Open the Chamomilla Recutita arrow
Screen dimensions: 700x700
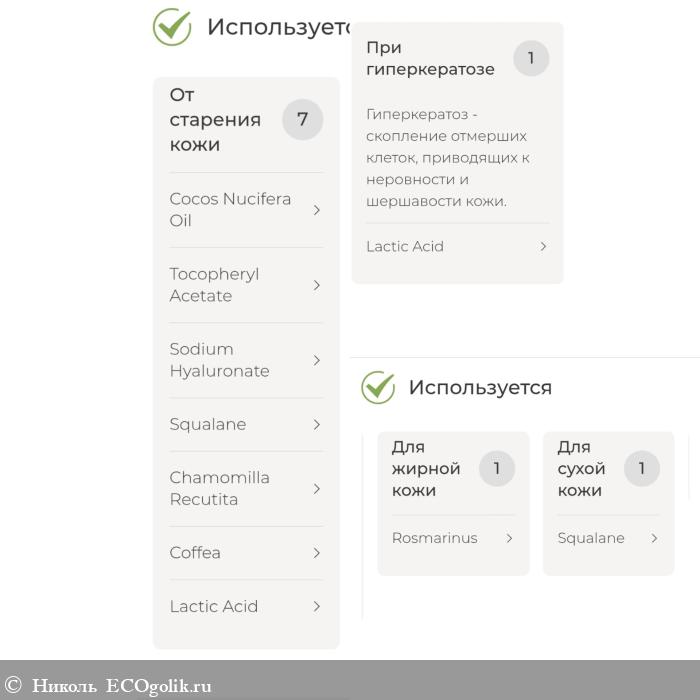pos(317,489)
